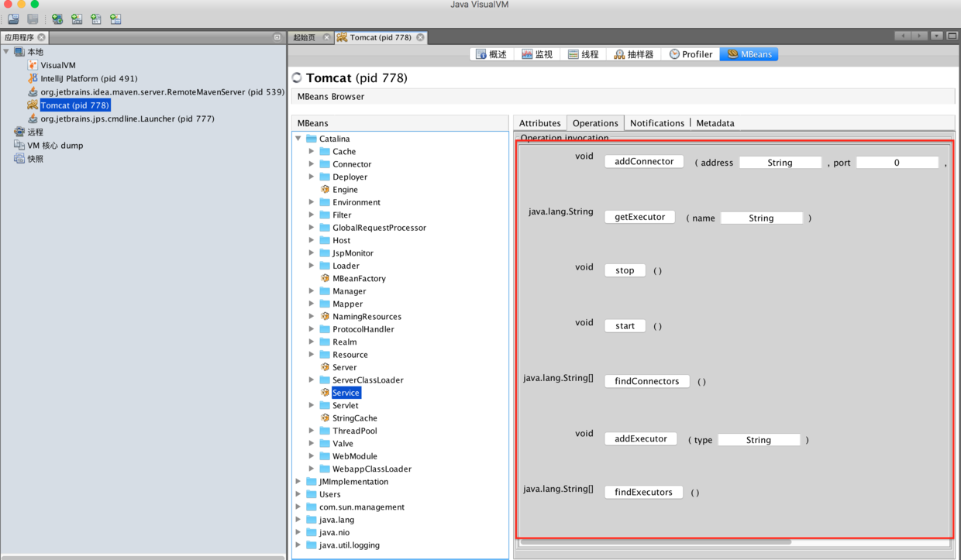Click the start operation button
Image resolution: width=961 pixels, height=560 pixels.
point(625,326)
